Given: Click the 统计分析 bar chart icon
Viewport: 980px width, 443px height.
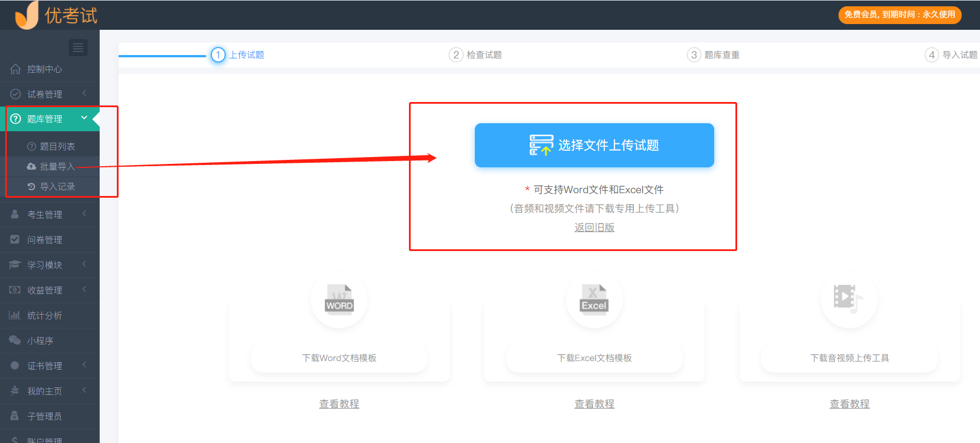Looking at the screenshot, I should [x=14, y=315].
